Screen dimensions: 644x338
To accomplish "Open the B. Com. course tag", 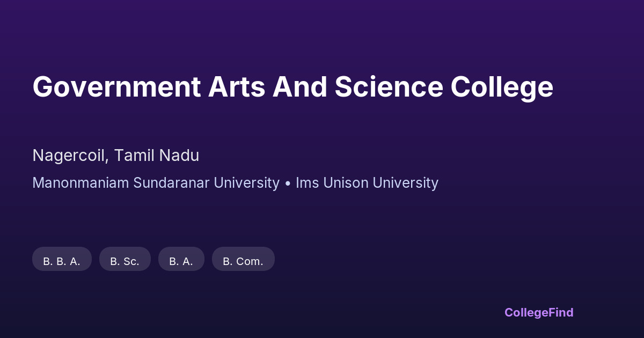I will (x=243, y=261).
